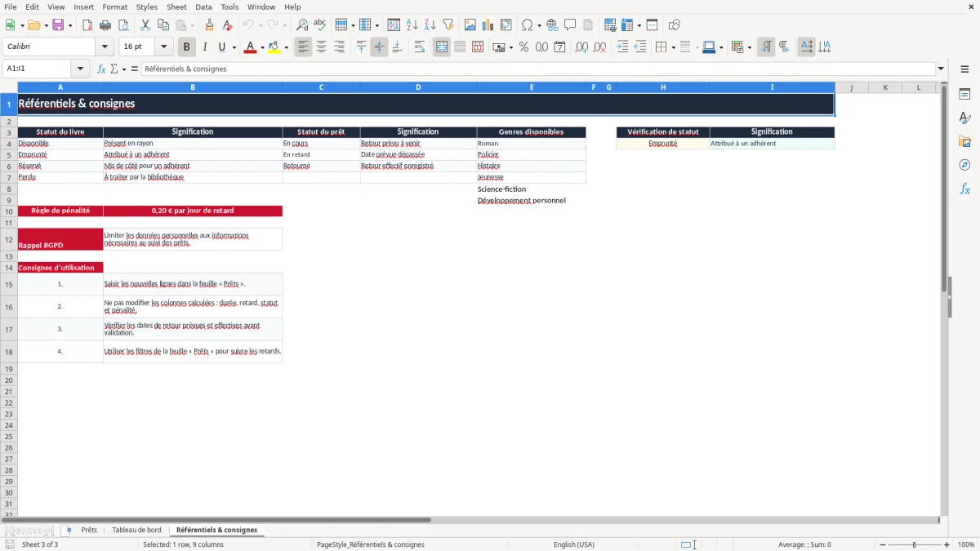
Task: Click Delete Decimal Place icon
Action: 599,47
